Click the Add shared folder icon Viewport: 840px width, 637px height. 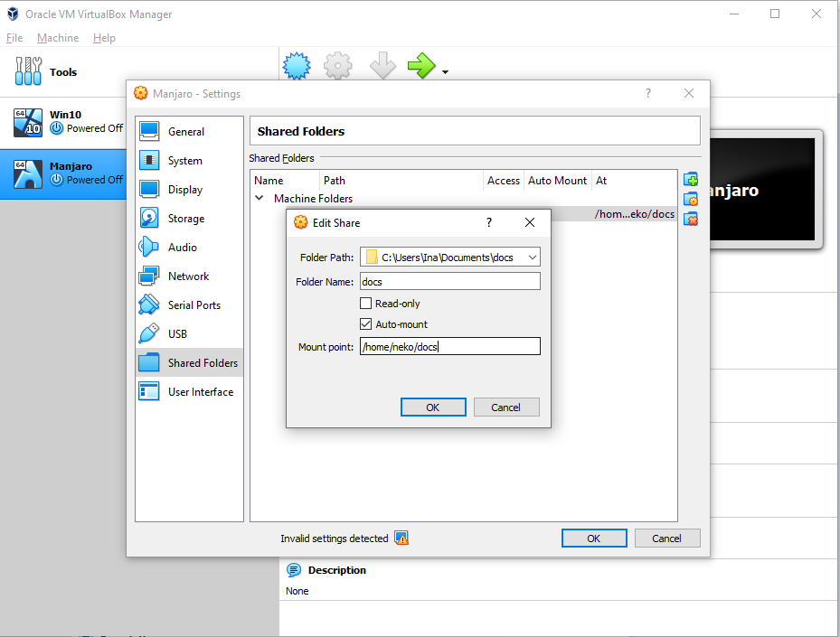(x=691, y=179)
